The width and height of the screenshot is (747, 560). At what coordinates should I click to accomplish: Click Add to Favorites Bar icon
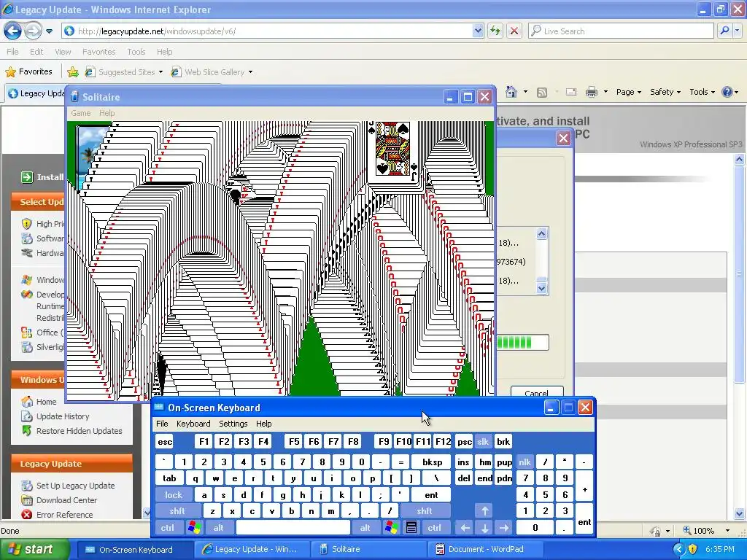(73, 72)
